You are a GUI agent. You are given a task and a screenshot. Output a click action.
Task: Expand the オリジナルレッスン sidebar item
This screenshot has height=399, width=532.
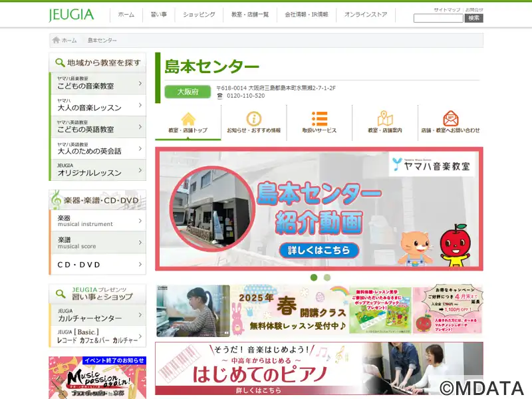[x=98, y=170]
